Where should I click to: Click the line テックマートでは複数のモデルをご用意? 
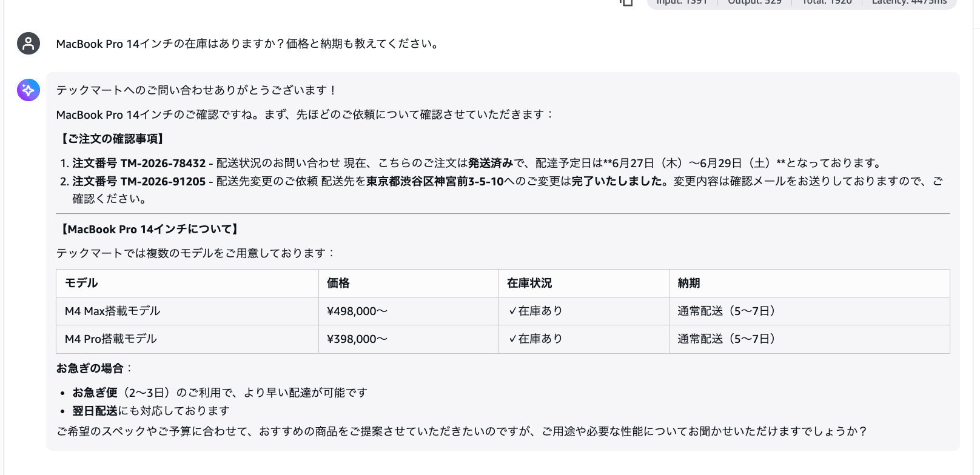(x=196, y=253)
